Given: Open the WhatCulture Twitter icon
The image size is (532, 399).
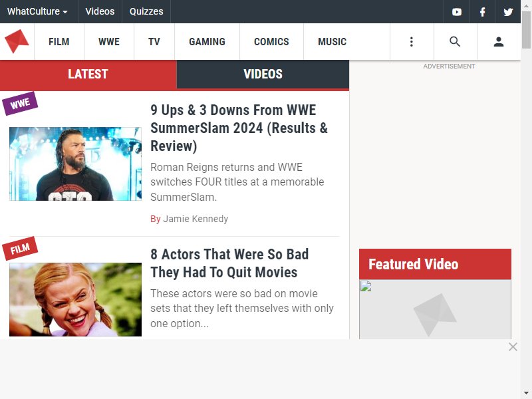Looking at the screenshot, I should point(508,12).
